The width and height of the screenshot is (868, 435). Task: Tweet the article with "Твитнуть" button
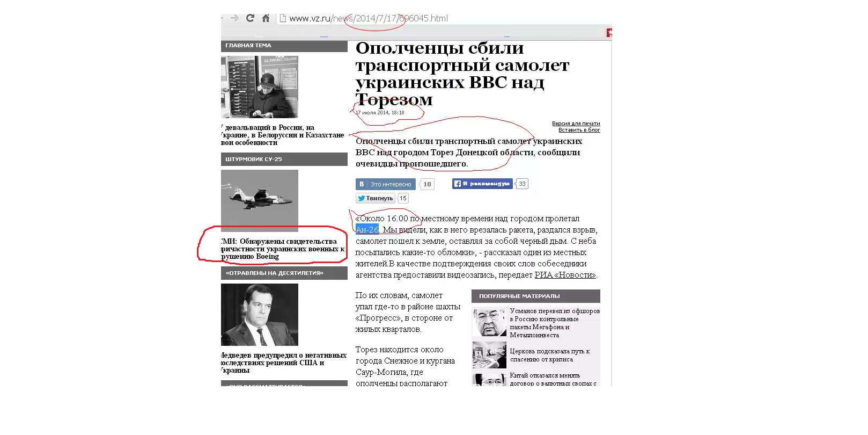click(376, 198)
